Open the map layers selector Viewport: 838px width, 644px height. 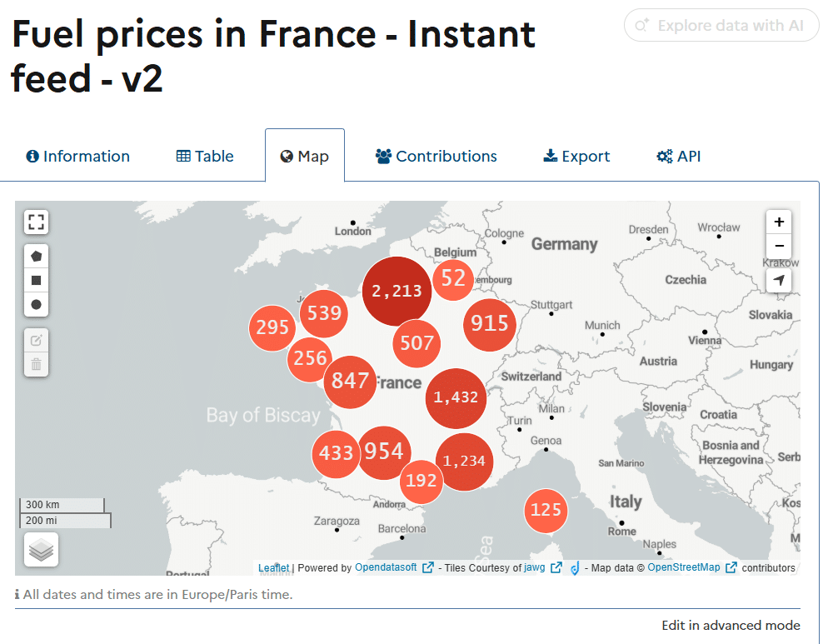[x=41, y=550]
